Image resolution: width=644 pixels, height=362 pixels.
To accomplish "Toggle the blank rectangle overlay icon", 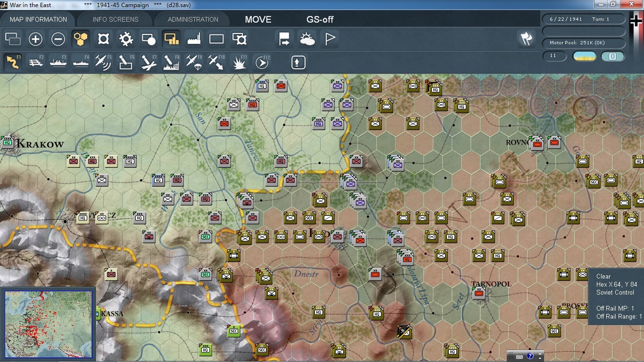I will [x=216, y=39].
